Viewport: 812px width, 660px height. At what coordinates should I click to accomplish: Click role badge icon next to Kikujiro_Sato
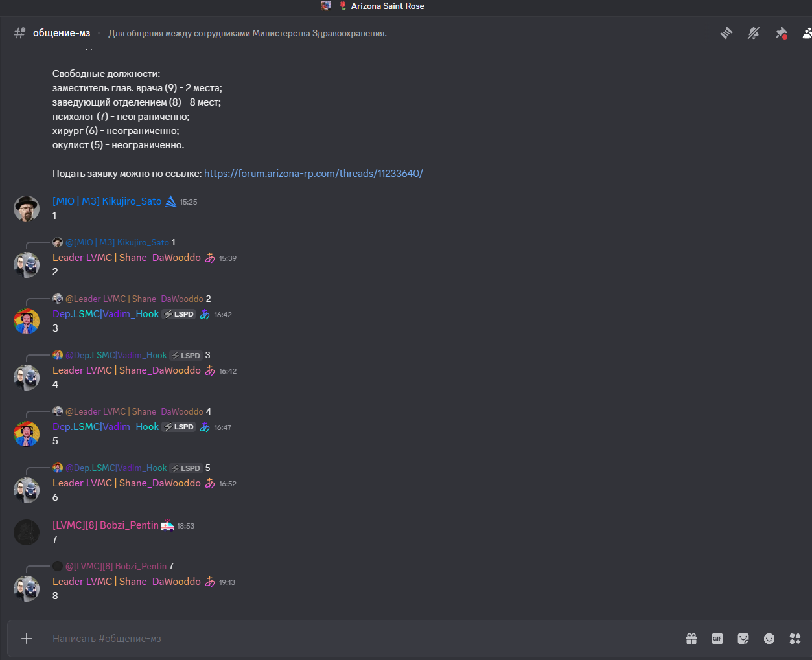pyautogui.click(x=170, y=201)
